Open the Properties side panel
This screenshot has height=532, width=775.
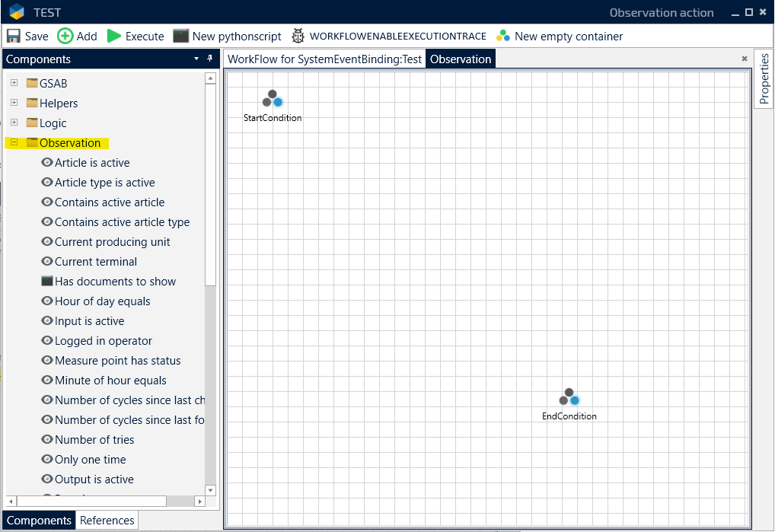[764, 80]
